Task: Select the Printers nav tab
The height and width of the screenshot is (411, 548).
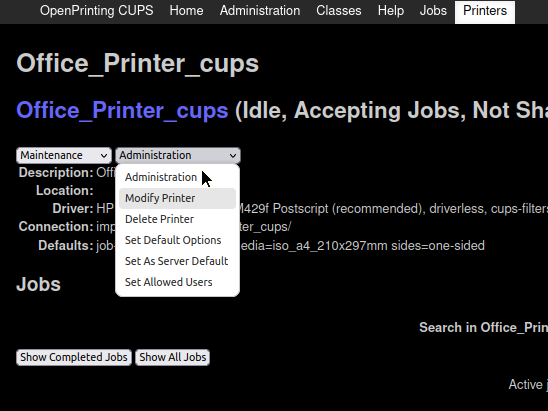Action: (x=485, y=12)
